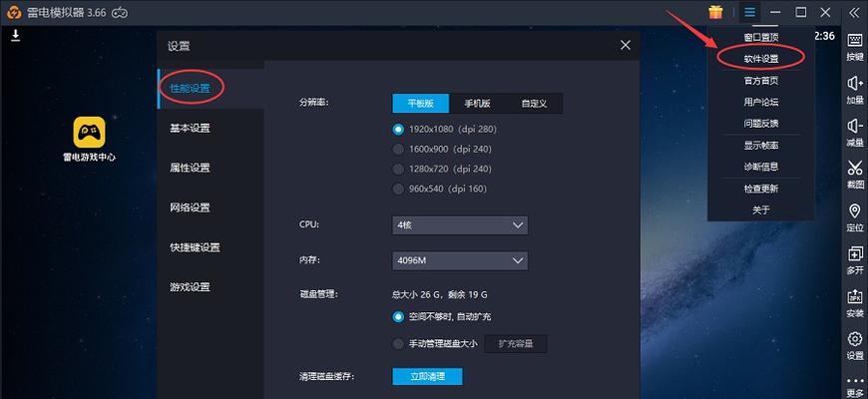This screenshot has width=868, height=399.
Task: Open 性能设置 settings section
Action: pos(211,89)
